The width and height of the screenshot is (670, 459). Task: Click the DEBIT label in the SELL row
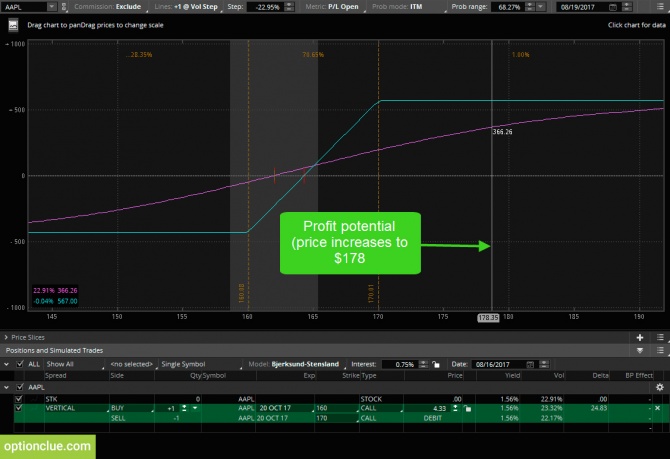point(432,418)
